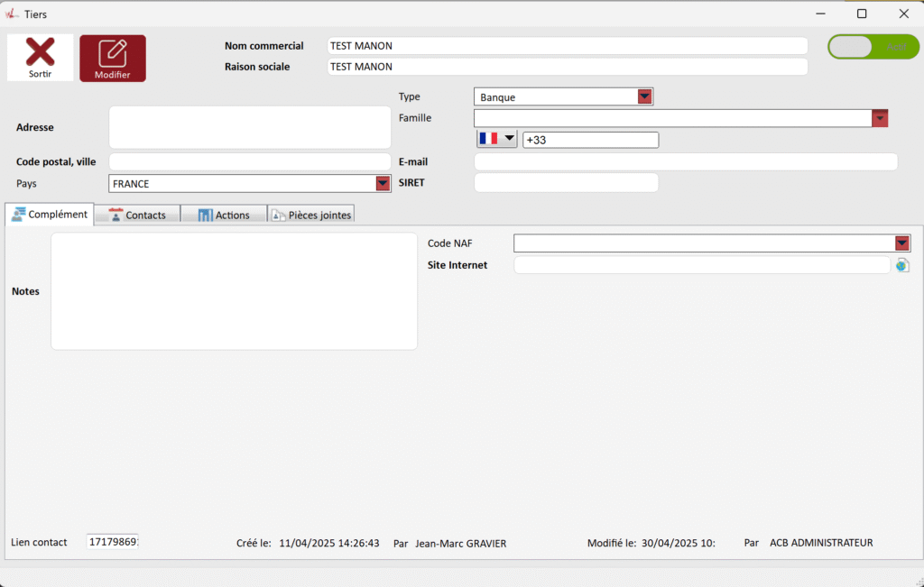Open the Famille dropdown list

tap(880, 118)
